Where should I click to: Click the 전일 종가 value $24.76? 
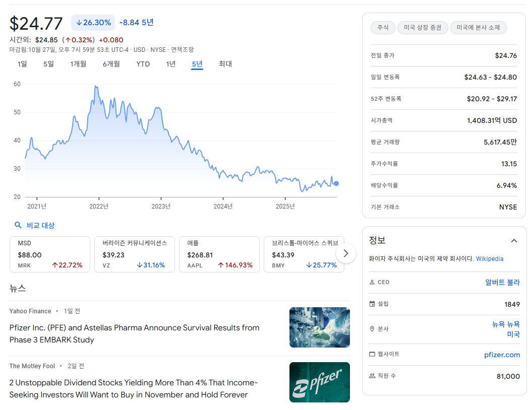506,55
